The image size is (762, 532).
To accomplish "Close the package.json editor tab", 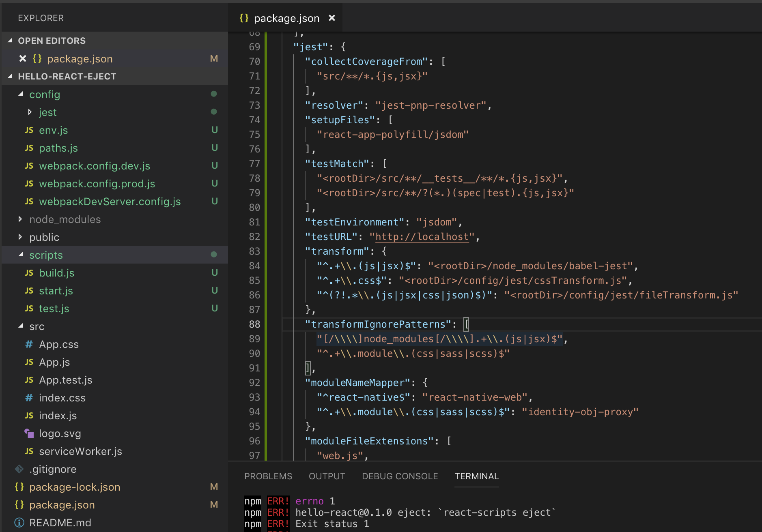I will tap(331, 18).
